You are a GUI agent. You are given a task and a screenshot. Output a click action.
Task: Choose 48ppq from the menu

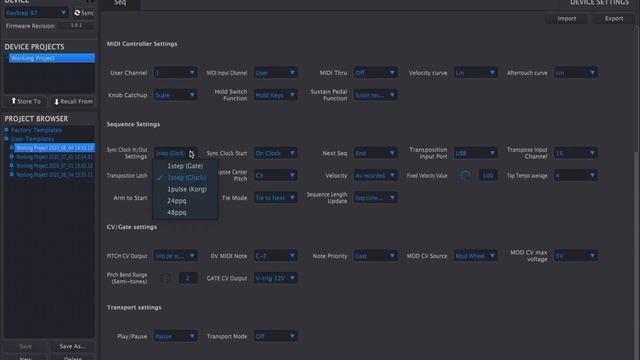click(185, 213)
